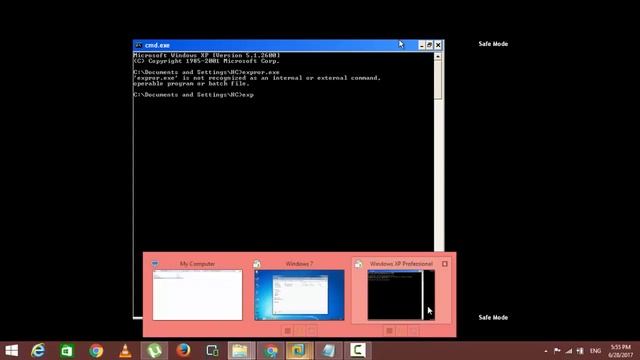Restore down the cmd.exe window
The height and width of the screenshot is (360, 640).
429,45
